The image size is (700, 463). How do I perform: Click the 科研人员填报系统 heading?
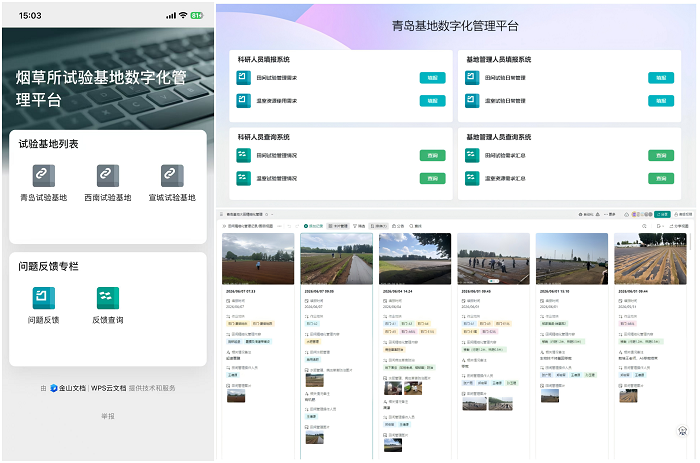[263, 59]
